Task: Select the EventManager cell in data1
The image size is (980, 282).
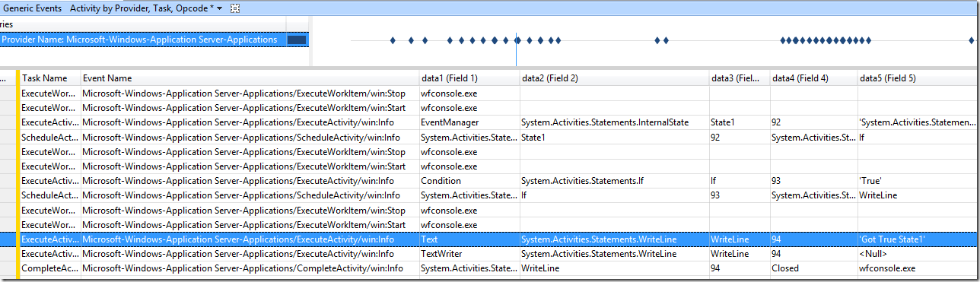Action: (469, 122)
